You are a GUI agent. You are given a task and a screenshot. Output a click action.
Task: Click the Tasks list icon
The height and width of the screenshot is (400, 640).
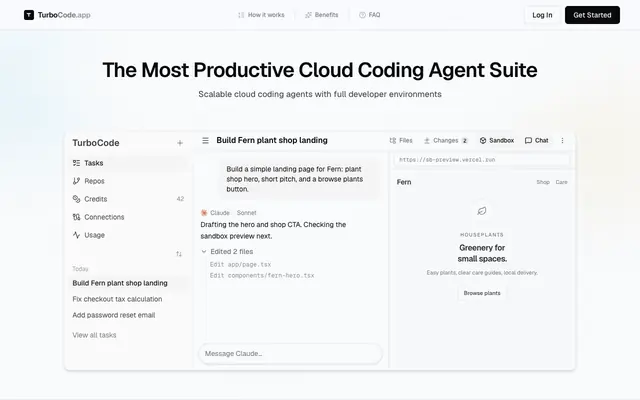[76, 163]
